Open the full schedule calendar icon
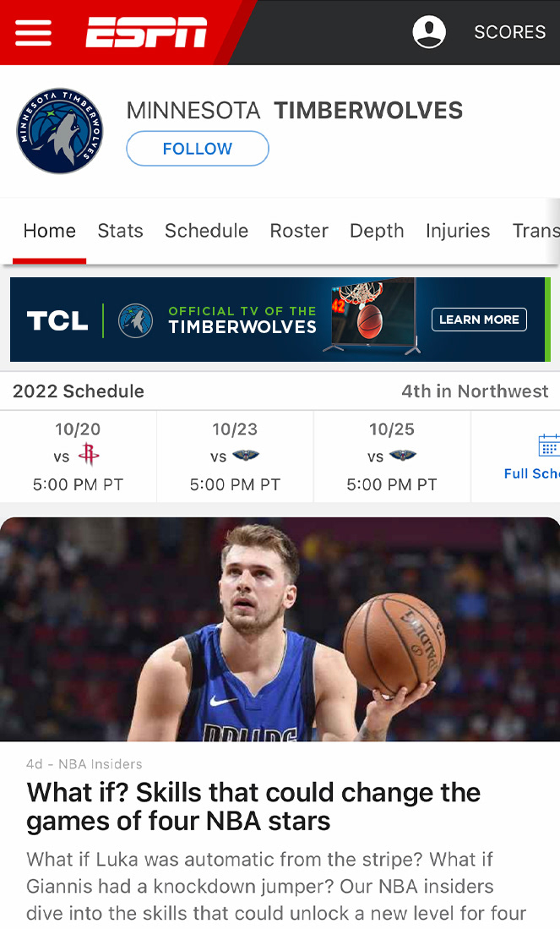This screenshot has height=929, width=560. pyautogui.click(x=549, y=445)
